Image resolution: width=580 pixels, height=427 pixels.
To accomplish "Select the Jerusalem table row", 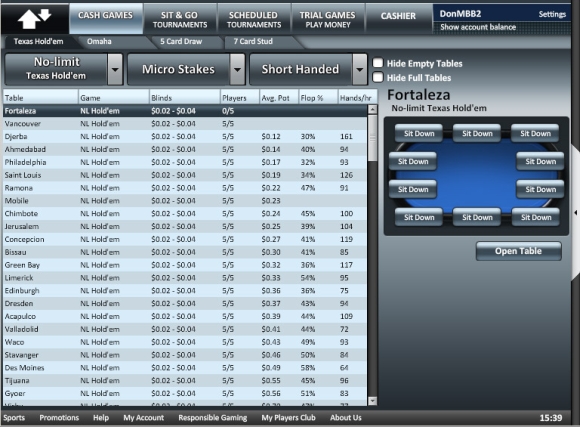I will click(185, 226).
